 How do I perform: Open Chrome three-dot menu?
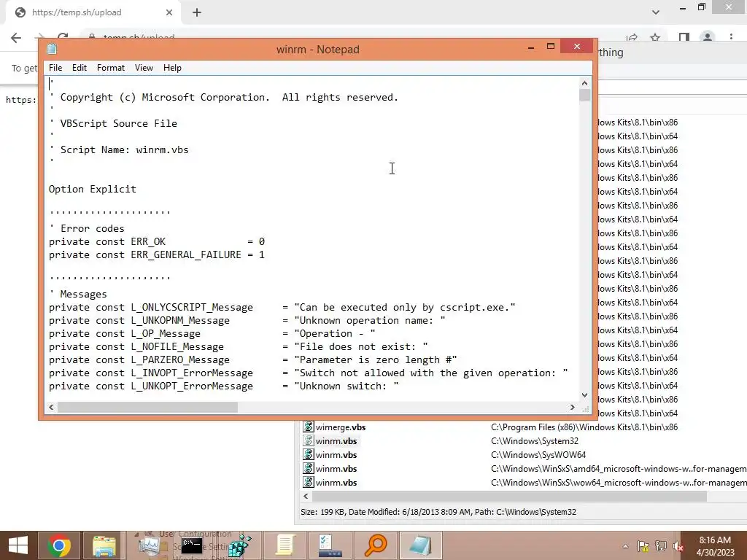pyautogui.click(x=731, y=38)
